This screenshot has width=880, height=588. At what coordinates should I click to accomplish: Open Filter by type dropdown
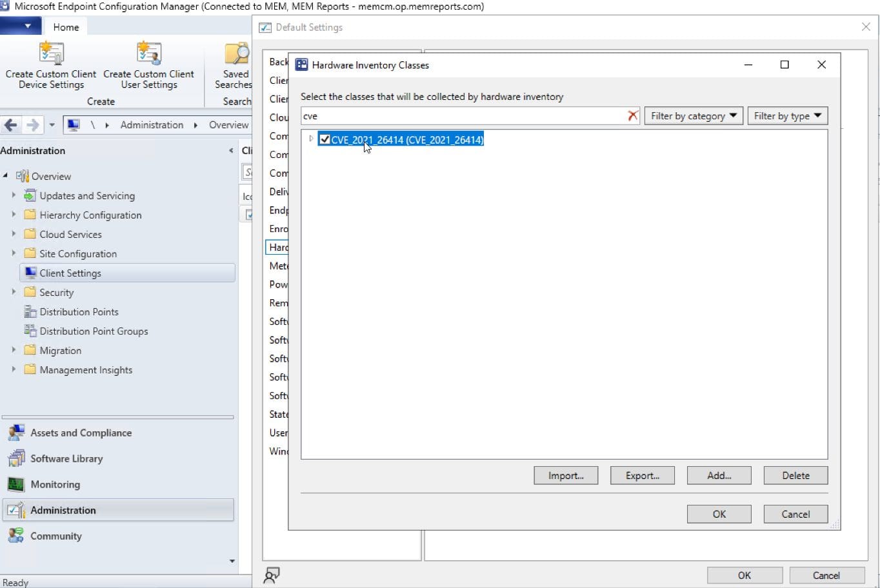(x=787, y=116)
